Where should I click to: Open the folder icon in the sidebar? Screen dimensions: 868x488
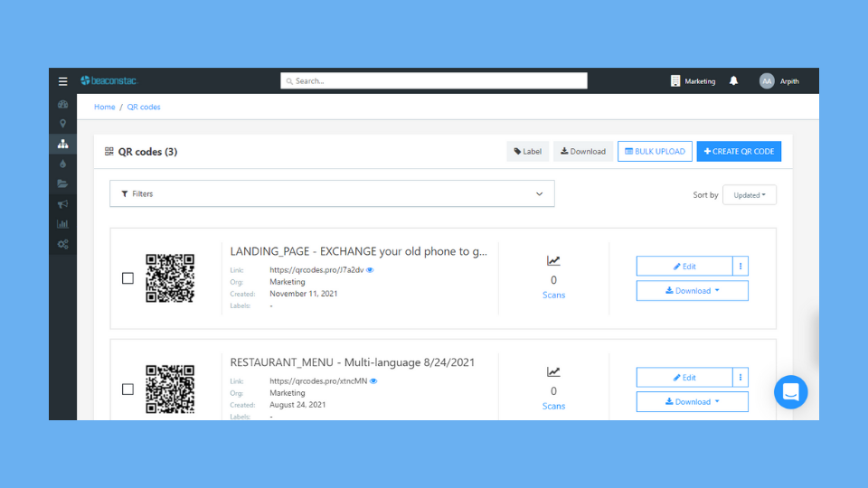[62, 183]
